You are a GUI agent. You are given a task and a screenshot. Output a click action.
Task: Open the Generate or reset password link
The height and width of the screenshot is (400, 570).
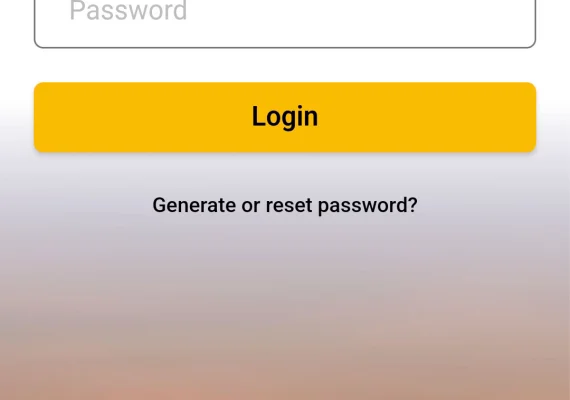[285, 205]
